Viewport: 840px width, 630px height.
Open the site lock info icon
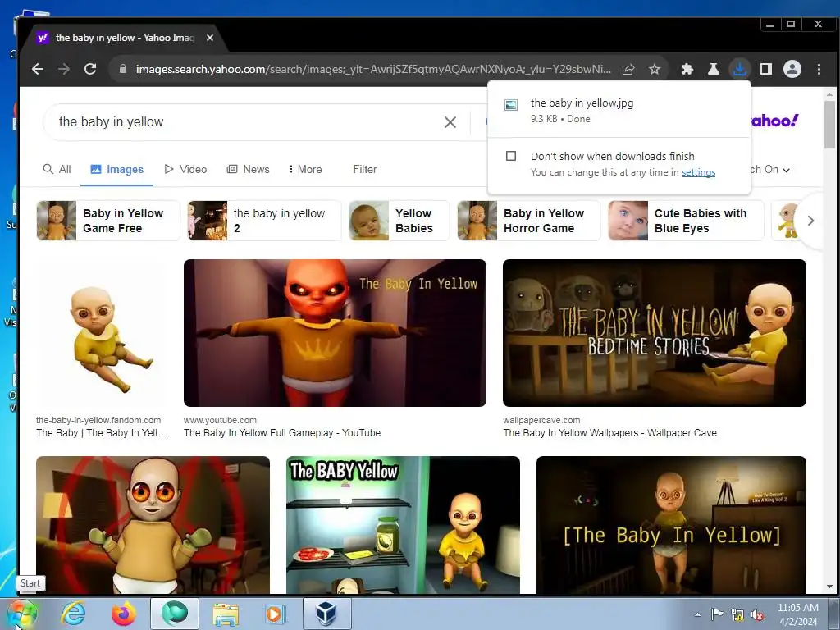(x=123, y=69)
